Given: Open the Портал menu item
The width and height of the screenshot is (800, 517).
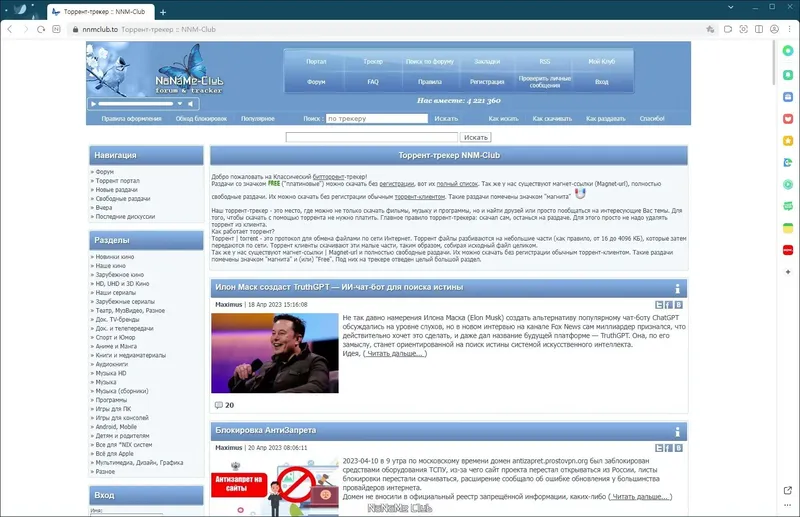Looking at the screenshot, I should 316,61.
